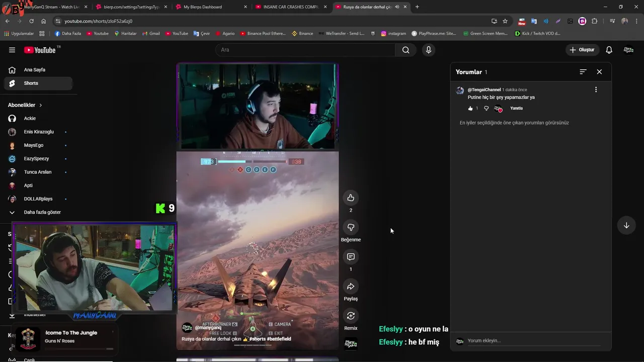This screenshot has height=362, width=644.
Task: Like the short with thumbs up
Action: click(351, 198)
